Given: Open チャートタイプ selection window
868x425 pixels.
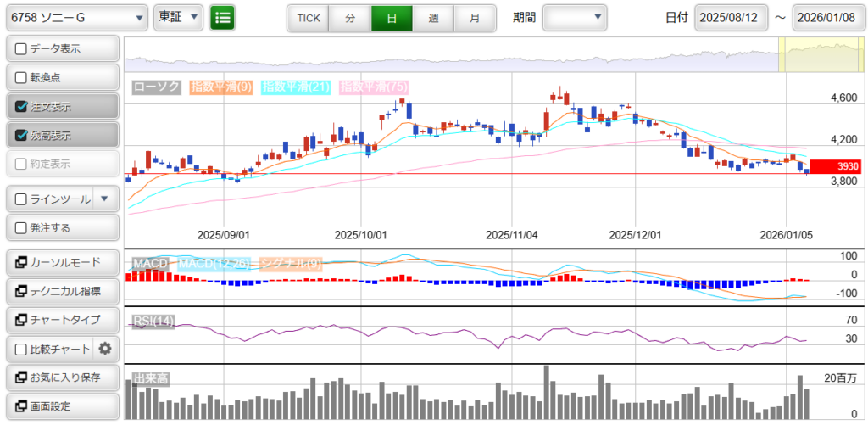Looking at the screenshot, I should [62, 320].
